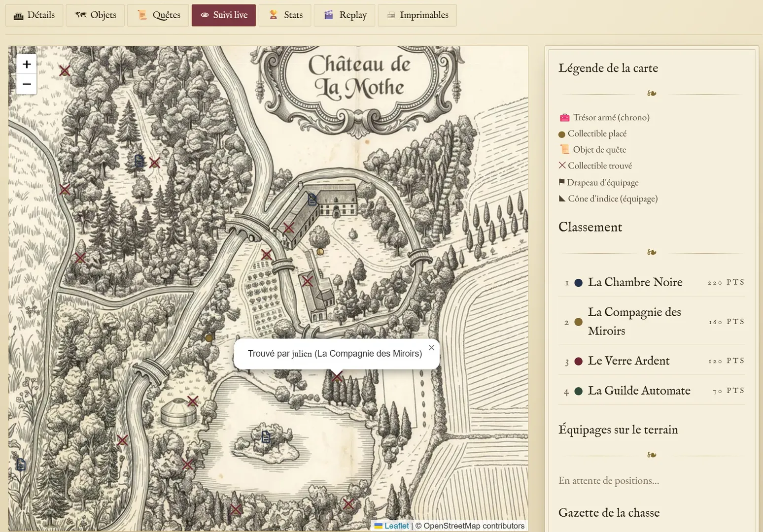Zoom in on the map
The image size is (763, 532).
click(x=27, y=64)
